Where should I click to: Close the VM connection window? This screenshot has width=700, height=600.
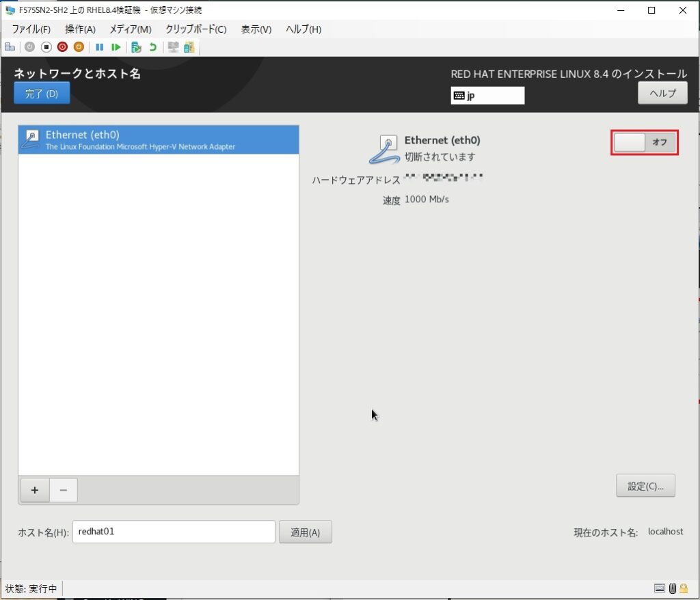click(x=683, y=10)
